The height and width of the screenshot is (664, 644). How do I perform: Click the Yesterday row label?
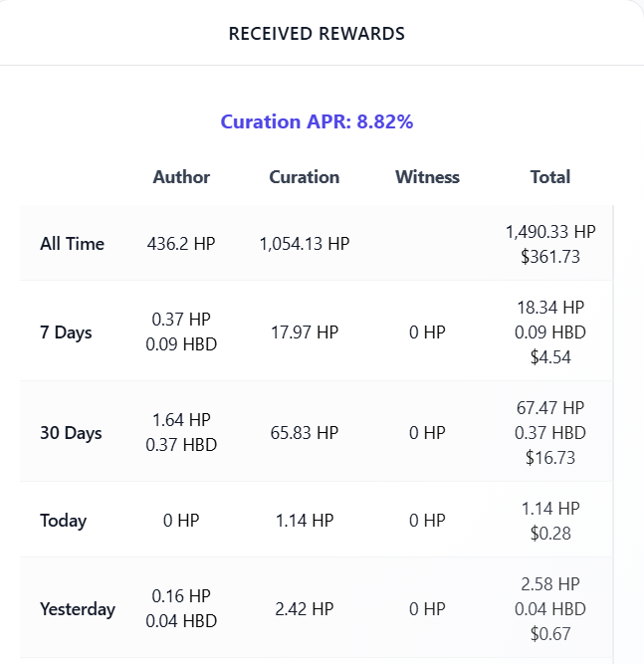point(78,609)
